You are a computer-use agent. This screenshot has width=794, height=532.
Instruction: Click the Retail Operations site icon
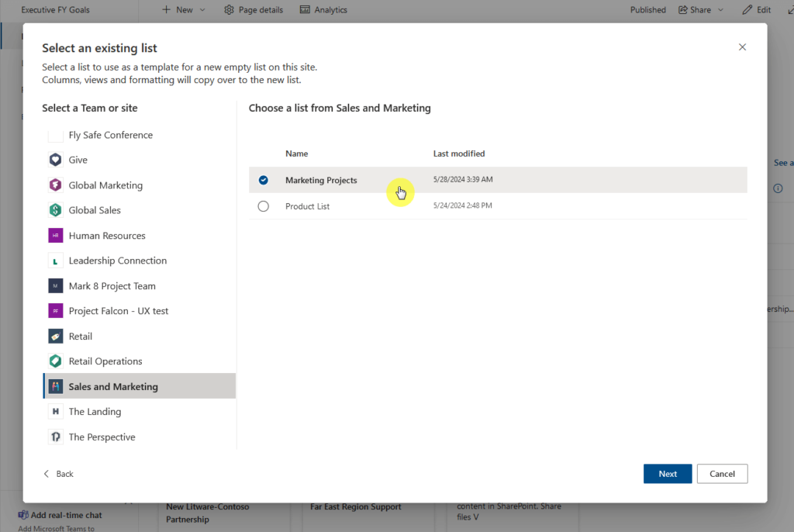pyautogui.click(x=55, y=361)
